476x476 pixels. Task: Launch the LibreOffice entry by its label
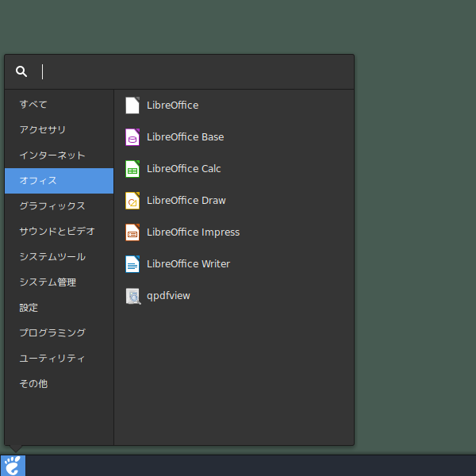click(173, 106)
